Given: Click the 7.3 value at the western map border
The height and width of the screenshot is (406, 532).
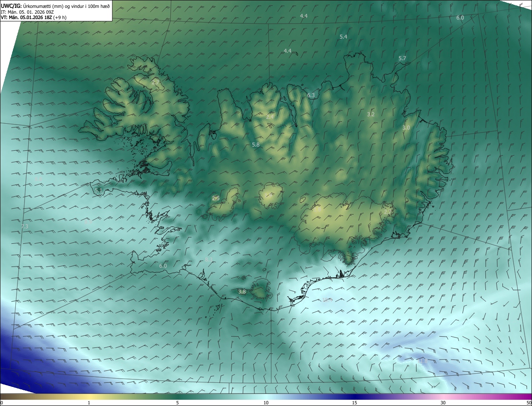Looking at the screenshot, I should tap(25, 226).
